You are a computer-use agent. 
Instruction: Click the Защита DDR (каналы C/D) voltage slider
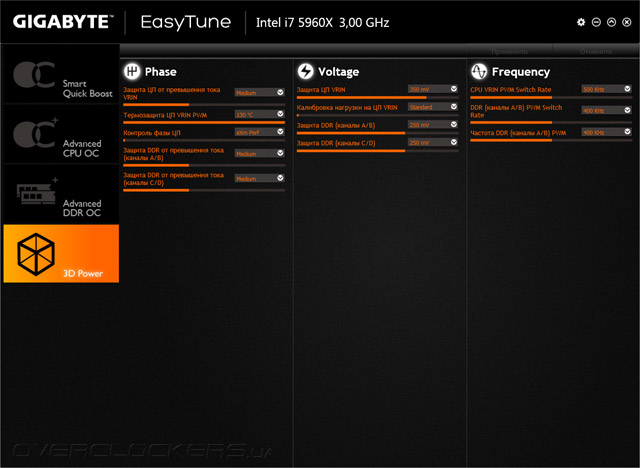(x=378, y=151)
